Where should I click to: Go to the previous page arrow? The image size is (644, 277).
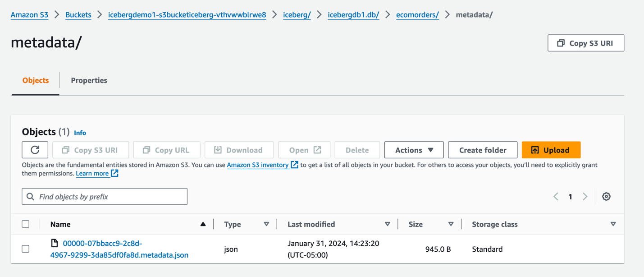pos(556,196)
